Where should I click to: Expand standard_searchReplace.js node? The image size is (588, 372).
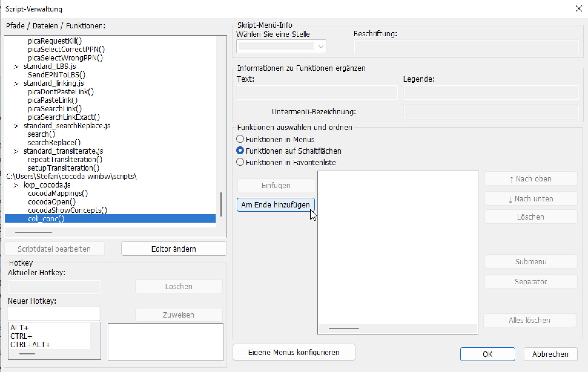[x=16, y=126]
